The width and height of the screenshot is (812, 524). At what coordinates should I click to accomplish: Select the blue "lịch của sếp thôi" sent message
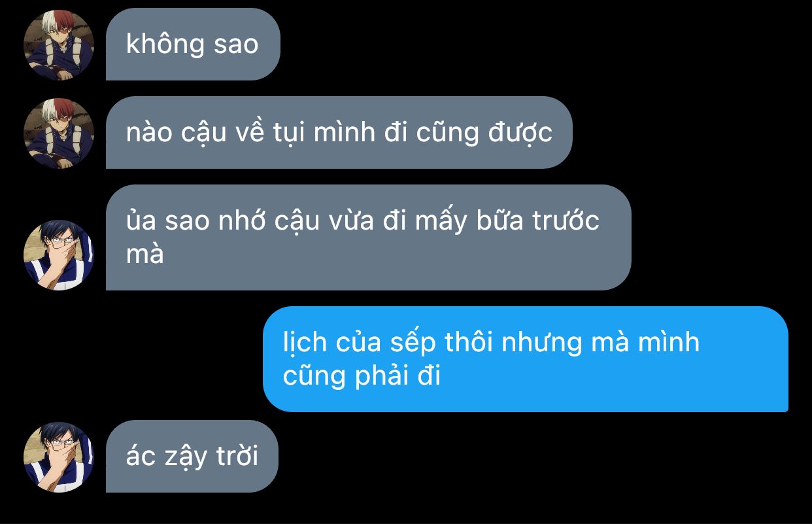click(x=526, y=359)
